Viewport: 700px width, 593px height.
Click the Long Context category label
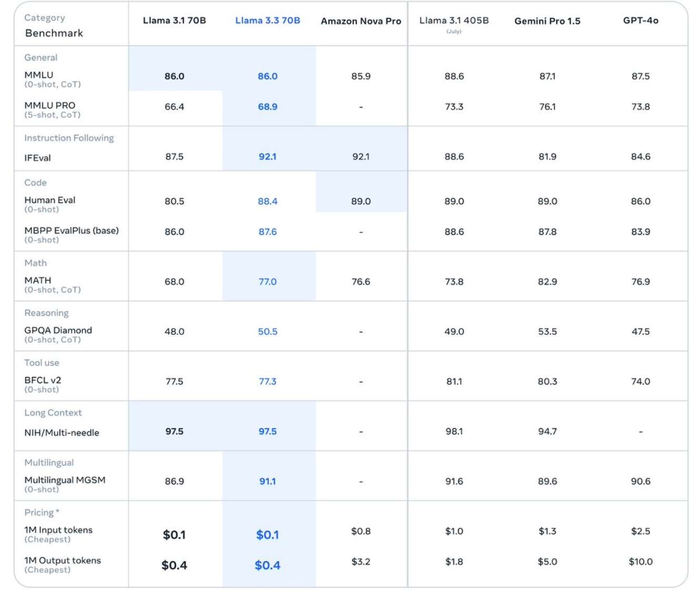pyautogui.click(x=53, y=413)
